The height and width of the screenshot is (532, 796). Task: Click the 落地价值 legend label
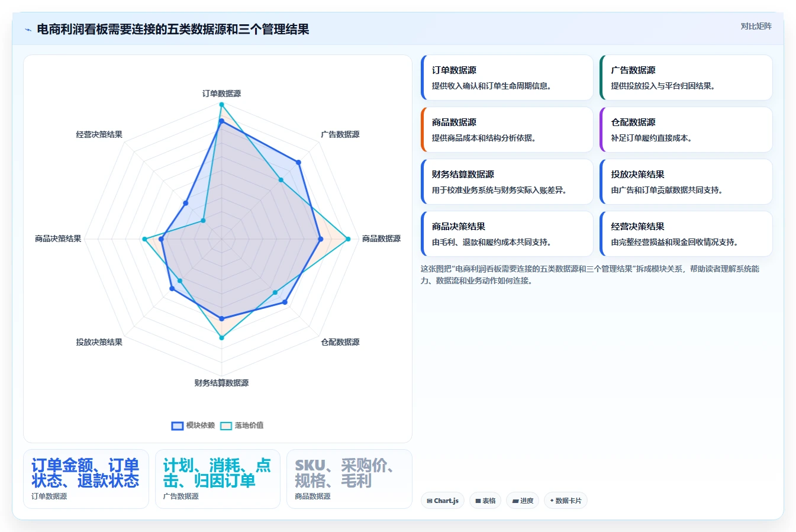pos(249,425)
